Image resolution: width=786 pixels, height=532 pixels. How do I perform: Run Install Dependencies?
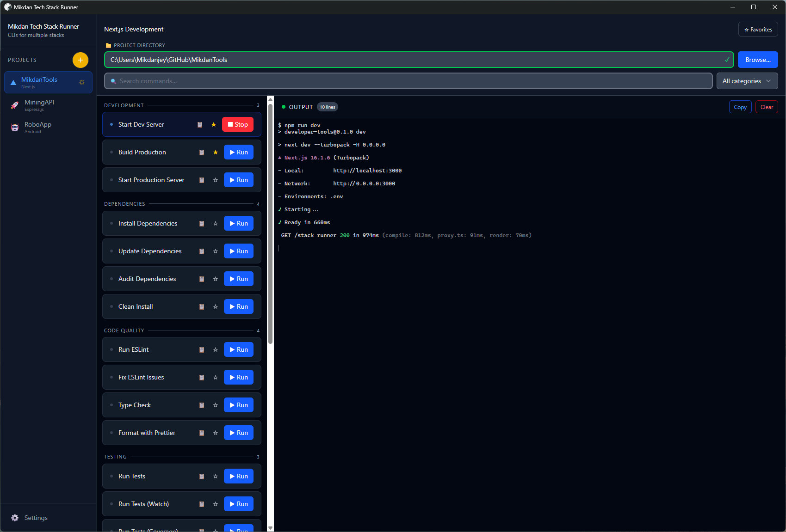coord(239,223)
